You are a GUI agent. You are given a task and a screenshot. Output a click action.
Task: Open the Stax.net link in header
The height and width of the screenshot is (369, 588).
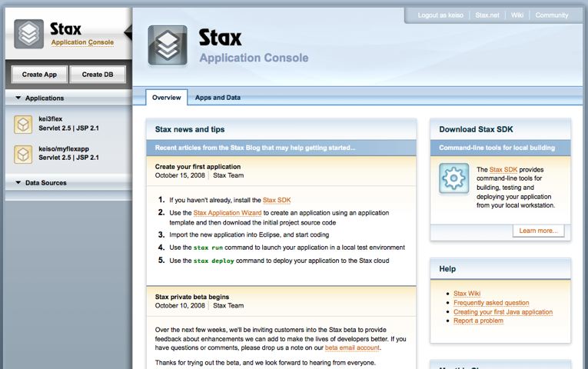[x=487, y=15]
